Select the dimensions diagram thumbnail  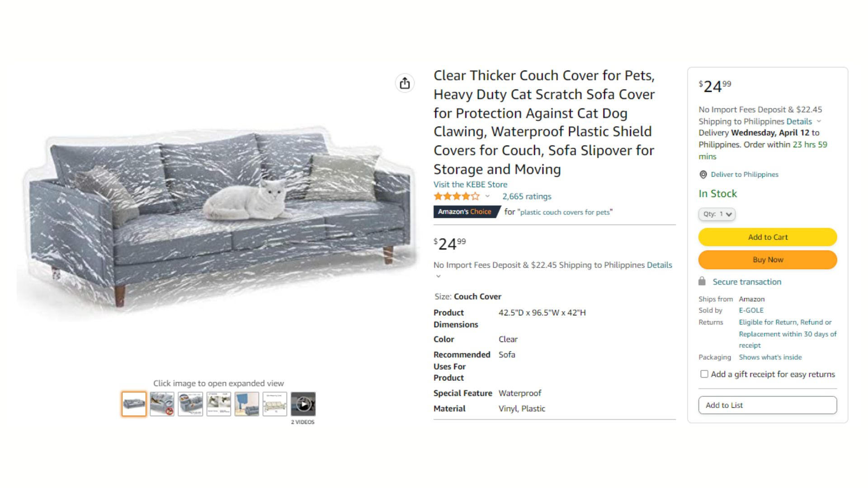(x=275, y=404)
